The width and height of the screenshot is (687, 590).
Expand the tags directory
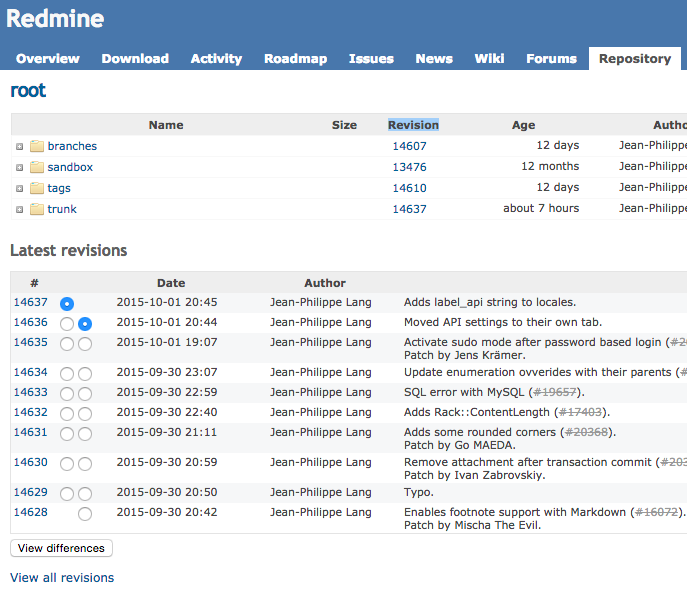(20, 188)
